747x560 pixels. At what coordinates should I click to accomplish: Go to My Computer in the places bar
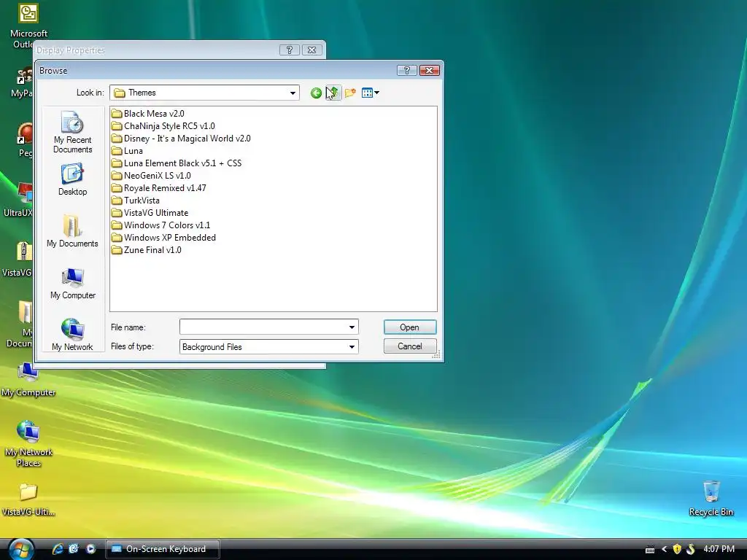point(72,284)
